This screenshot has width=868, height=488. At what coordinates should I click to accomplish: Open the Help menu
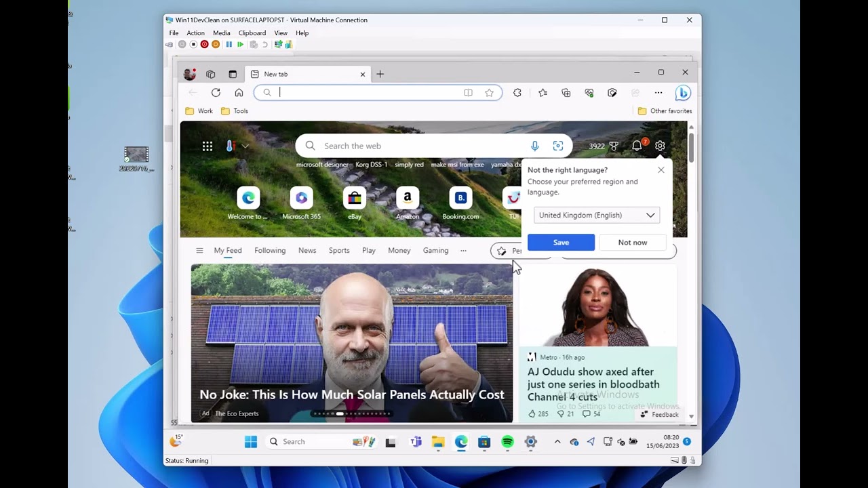[302, 33]
